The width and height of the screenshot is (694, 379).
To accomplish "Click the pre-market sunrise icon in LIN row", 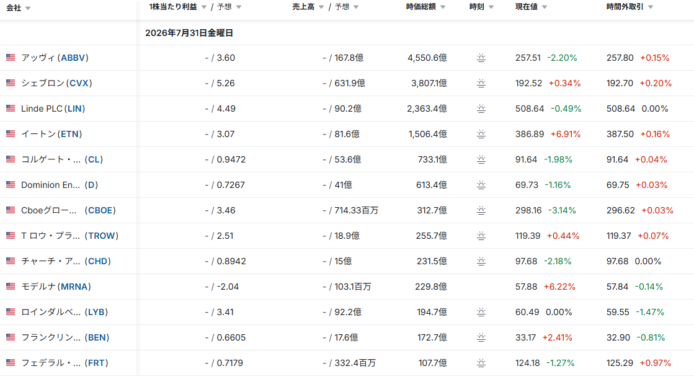I will point(481,108).
